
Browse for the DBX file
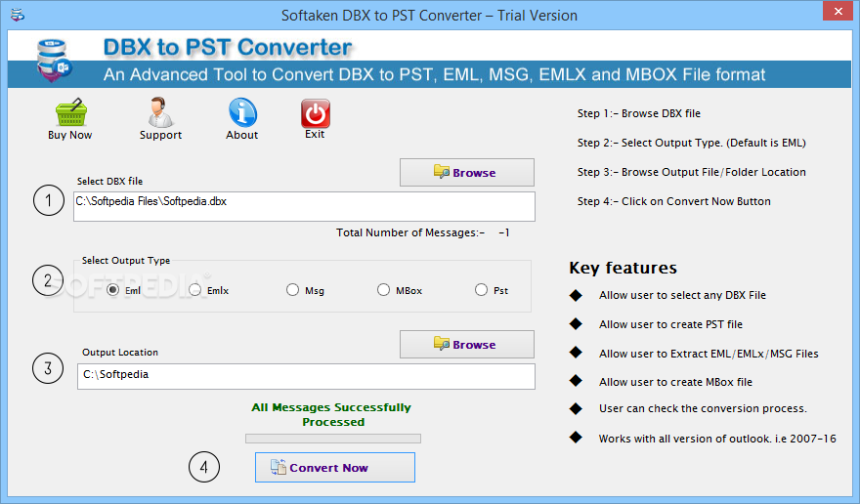[x=467, y=172]
